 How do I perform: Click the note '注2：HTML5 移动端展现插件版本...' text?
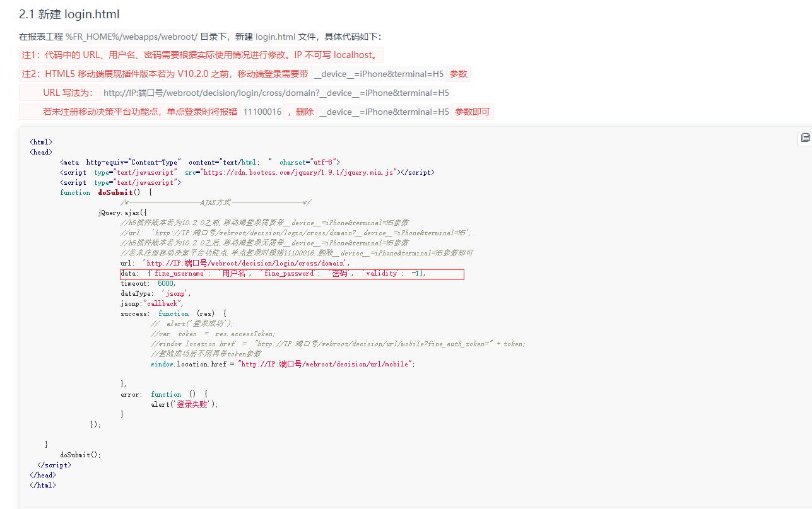[x=165, y=74]
